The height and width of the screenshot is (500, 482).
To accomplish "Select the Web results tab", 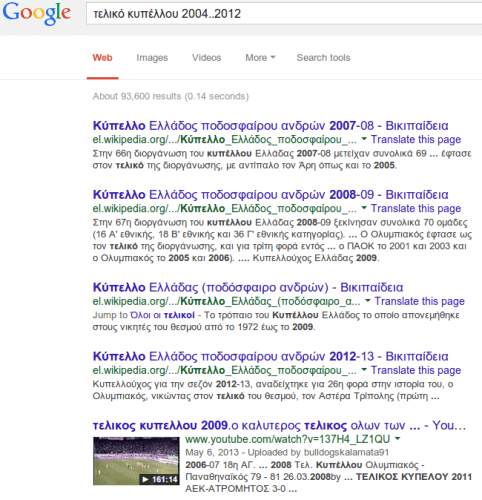I will coord(102,58).
